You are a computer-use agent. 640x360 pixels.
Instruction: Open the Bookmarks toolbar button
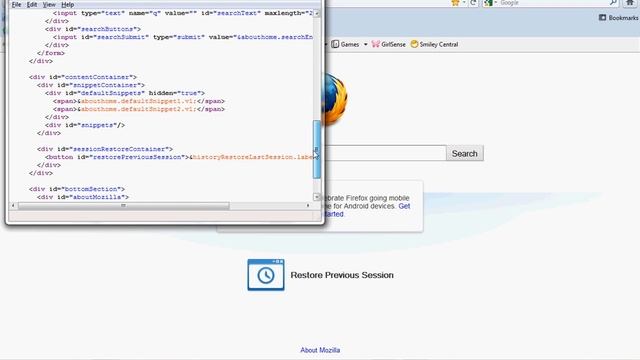pos(618,18)
